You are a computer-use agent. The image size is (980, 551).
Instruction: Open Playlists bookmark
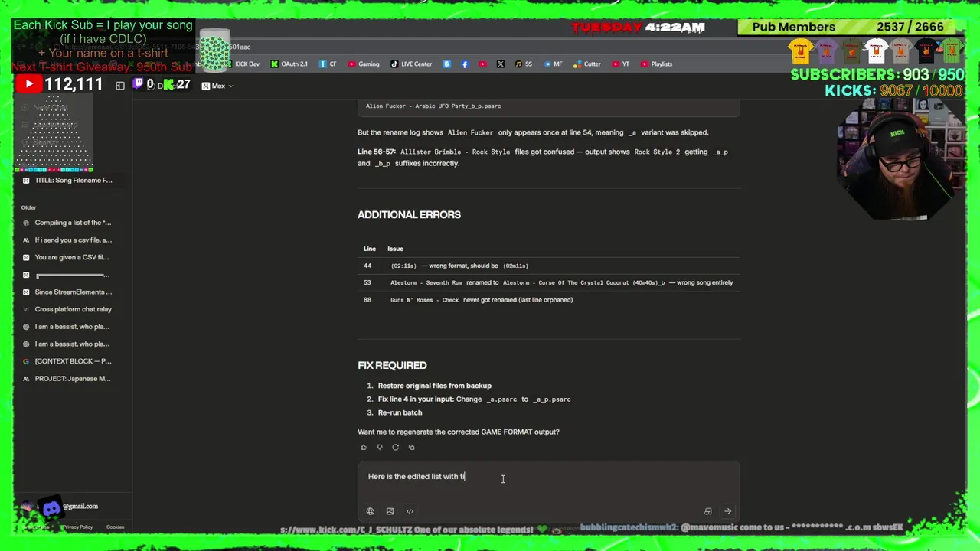tap(657, 64)
